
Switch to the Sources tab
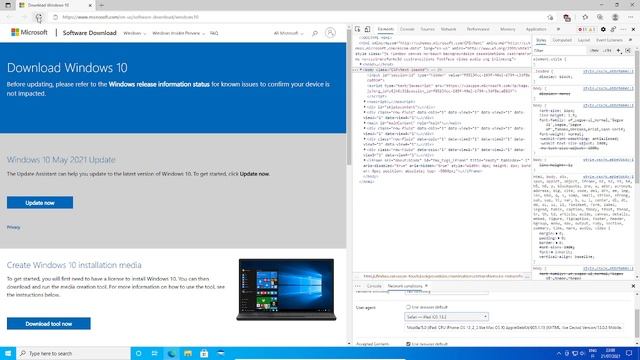[427, 29]
